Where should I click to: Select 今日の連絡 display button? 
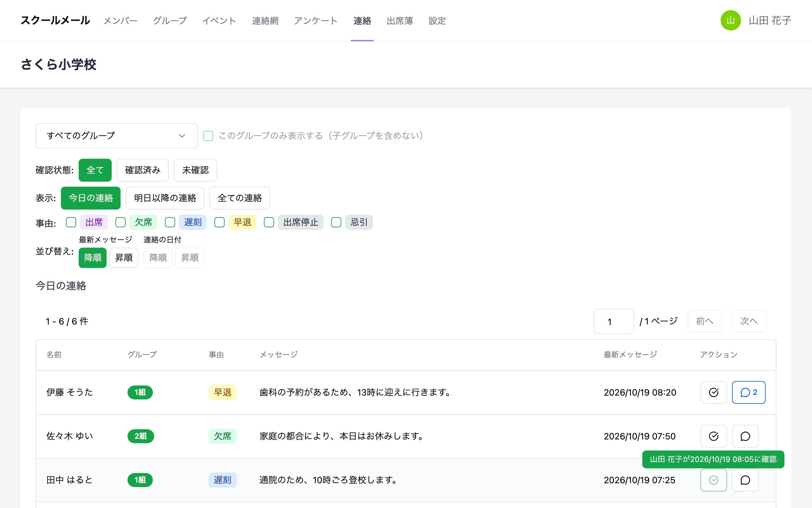pos(91,198)
